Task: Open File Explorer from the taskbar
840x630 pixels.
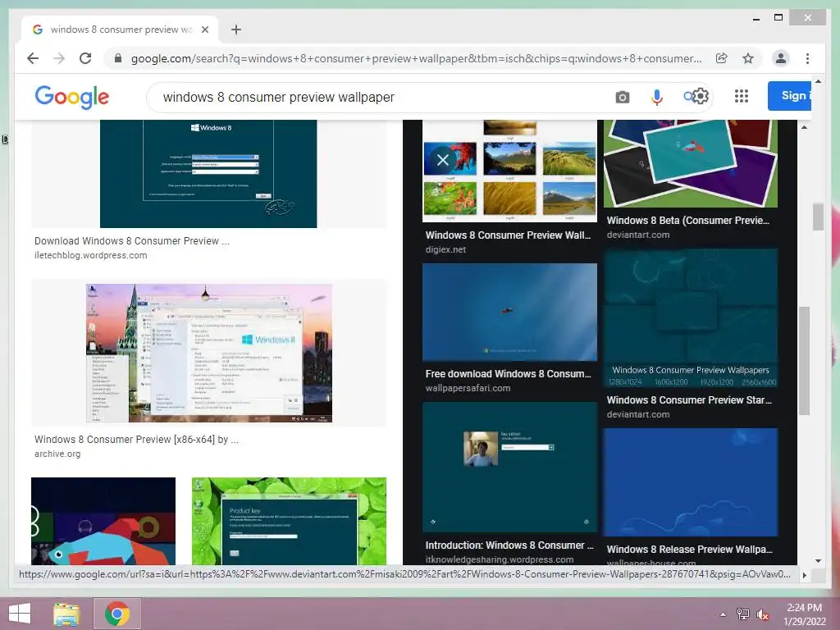Action: point(67,614)
